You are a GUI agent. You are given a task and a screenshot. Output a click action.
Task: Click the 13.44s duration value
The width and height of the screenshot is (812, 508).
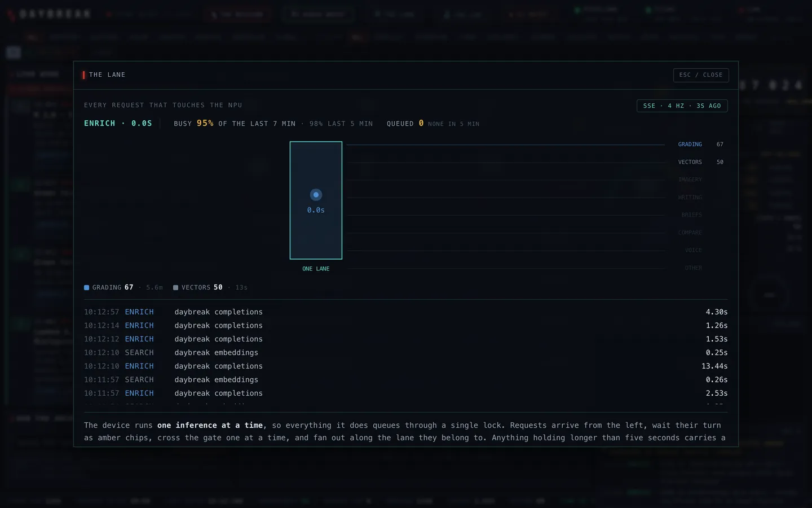714,366
